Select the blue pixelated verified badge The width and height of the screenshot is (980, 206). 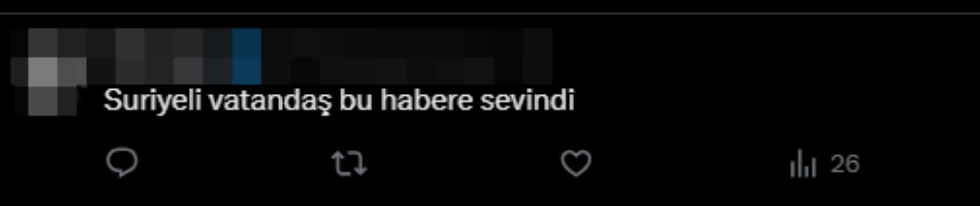tap(247, 56)
